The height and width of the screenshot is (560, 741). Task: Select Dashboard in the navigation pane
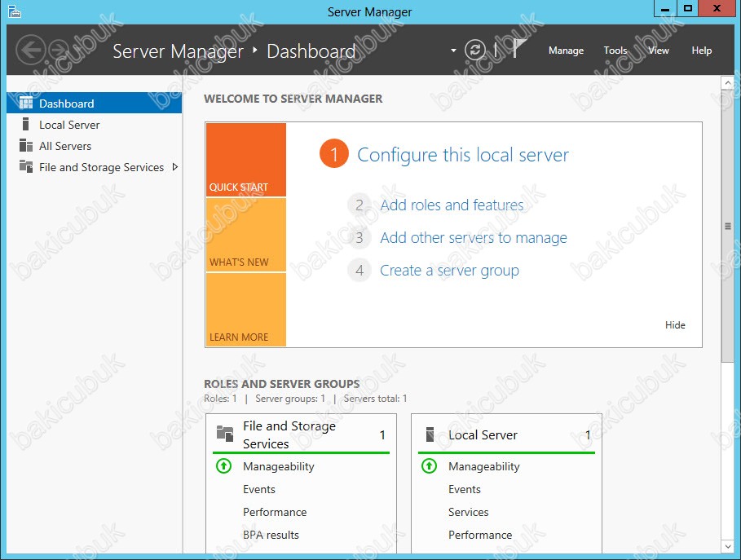[94, 103]
